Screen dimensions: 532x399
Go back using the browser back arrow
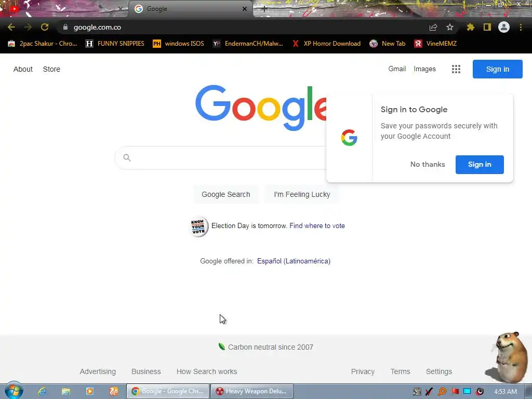(11, 27)
